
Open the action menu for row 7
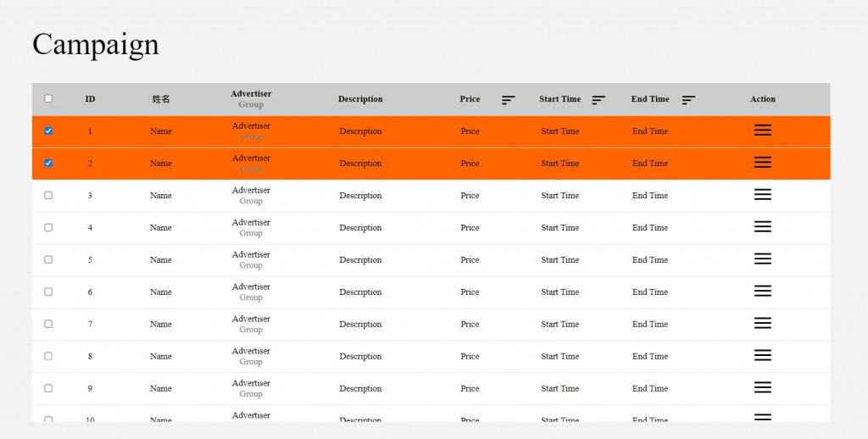pyautogui.click(x=762, y=323)
